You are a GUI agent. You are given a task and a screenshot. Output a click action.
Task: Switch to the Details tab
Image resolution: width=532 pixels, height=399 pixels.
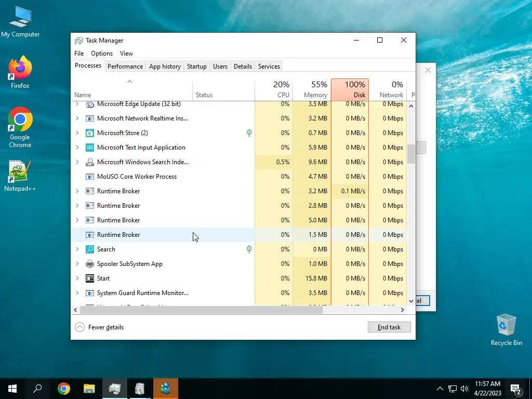(243, 66)
